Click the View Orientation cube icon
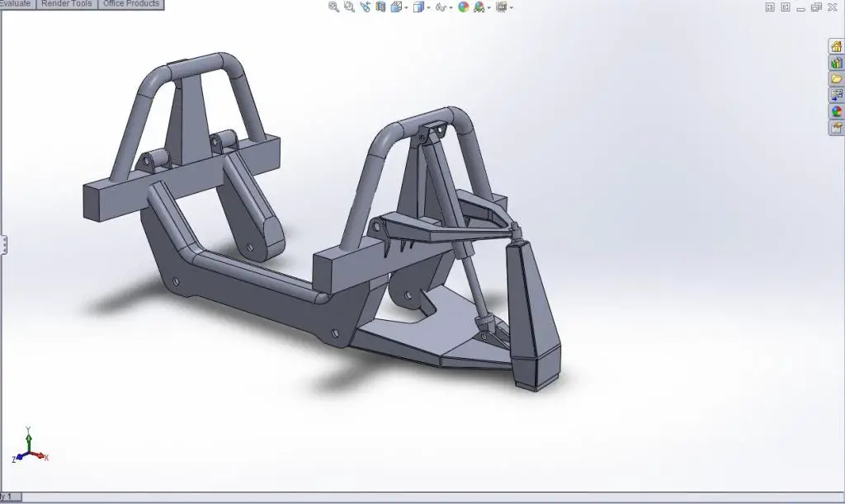The height and width of the screenshot is (504, 845). pyautogui.click(x=397, y=7)
